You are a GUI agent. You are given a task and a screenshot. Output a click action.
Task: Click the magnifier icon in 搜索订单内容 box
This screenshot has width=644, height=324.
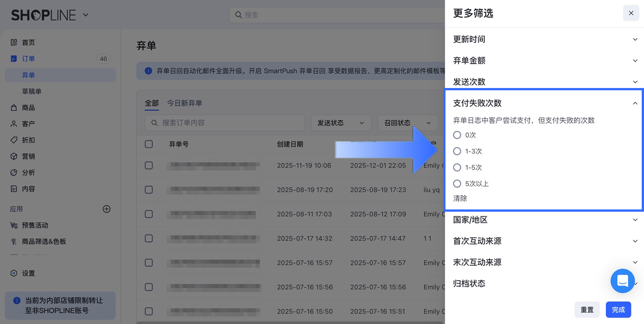pyautogui.click(x=154, y=123)
